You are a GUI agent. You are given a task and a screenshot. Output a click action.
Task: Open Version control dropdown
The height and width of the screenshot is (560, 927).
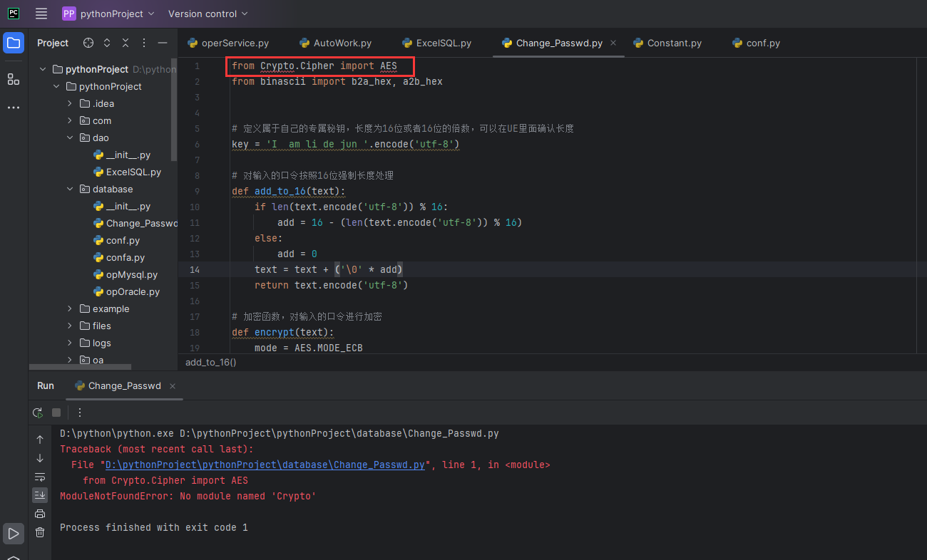coord(208,14)
